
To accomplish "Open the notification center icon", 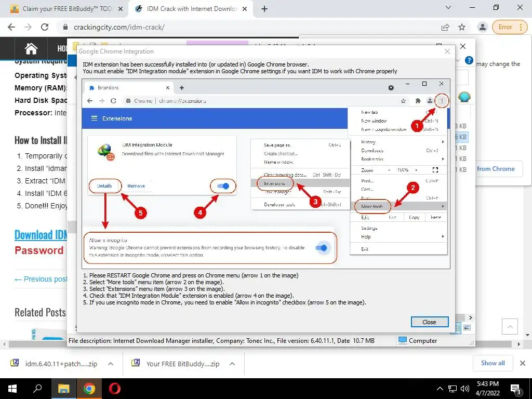I will [516, 389].
